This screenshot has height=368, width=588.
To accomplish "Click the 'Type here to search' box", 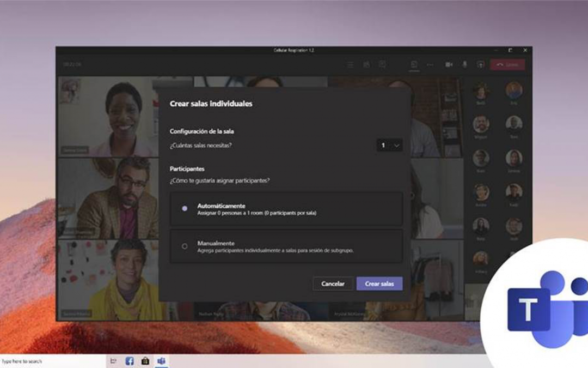I will 52,361.
